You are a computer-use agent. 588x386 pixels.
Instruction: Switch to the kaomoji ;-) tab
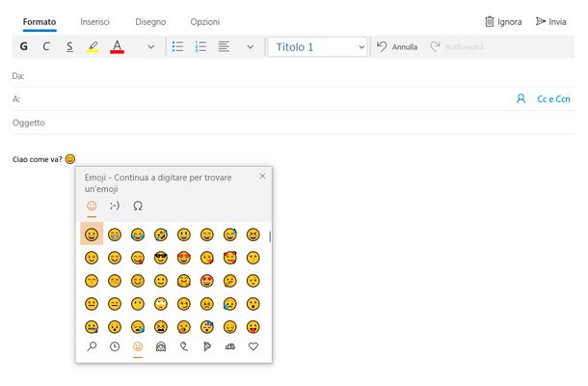point(115,206)
